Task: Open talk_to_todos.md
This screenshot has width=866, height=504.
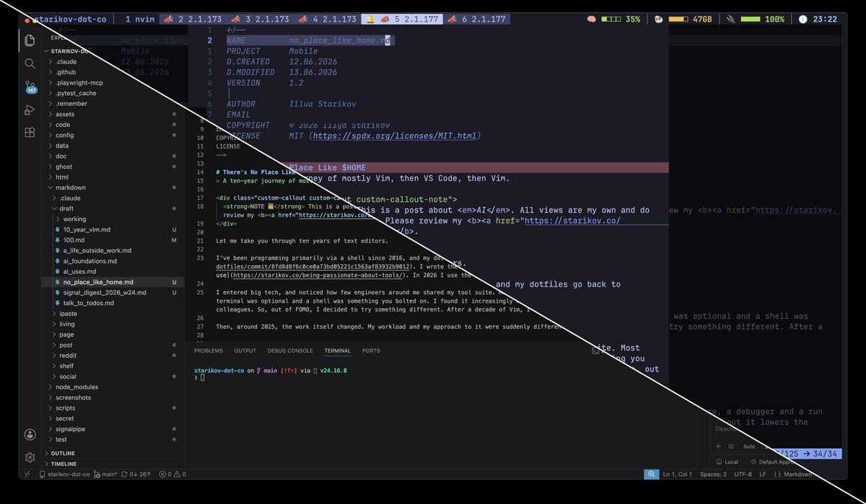Action: [x=88, y=303]
